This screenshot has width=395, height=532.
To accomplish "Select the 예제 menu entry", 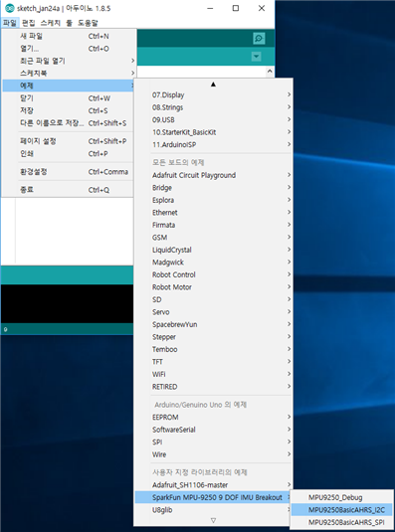I will pos(69,86).
